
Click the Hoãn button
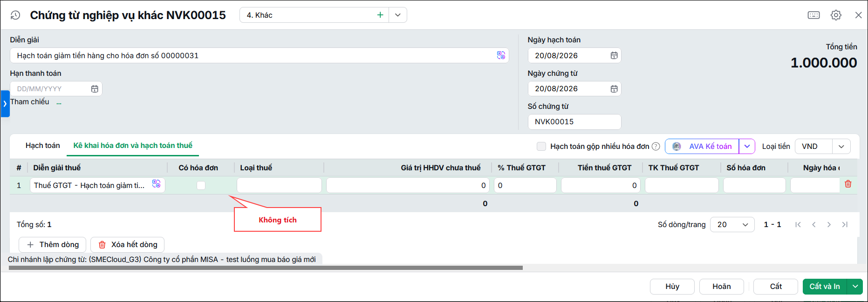[x=722, y=286]
